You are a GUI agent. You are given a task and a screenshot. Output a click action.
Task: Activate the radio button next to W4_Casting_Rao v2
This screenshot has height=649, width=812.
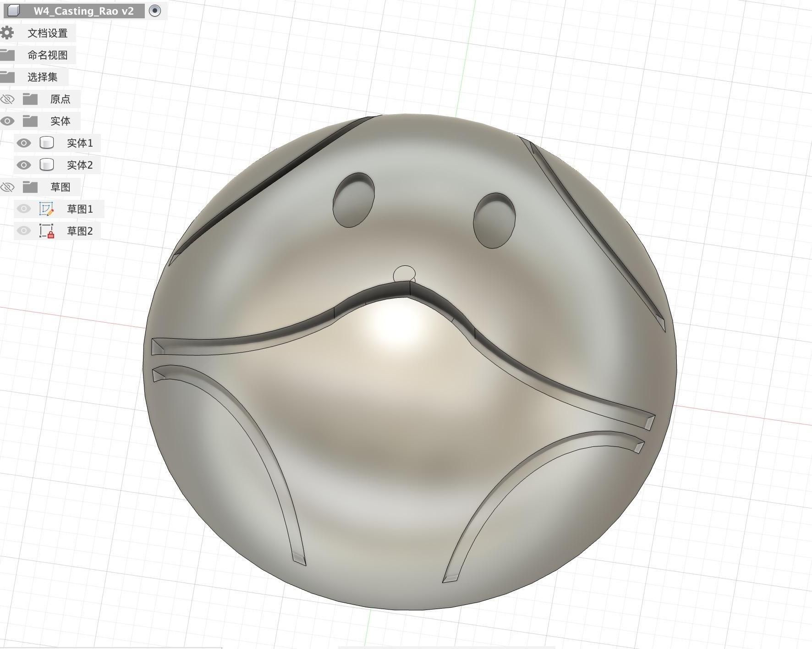click(x=155, y=11)
